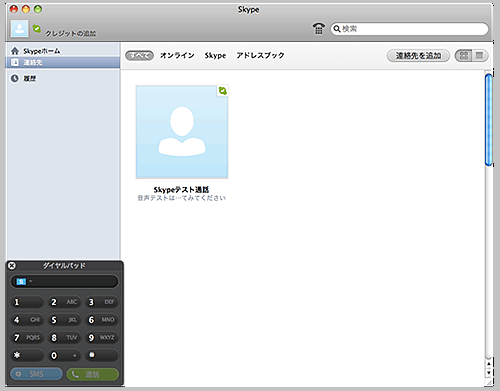Viewport: 500px width, 391px height.
Task: Click the green call button (通話)
Action: (x=93, y=374)
